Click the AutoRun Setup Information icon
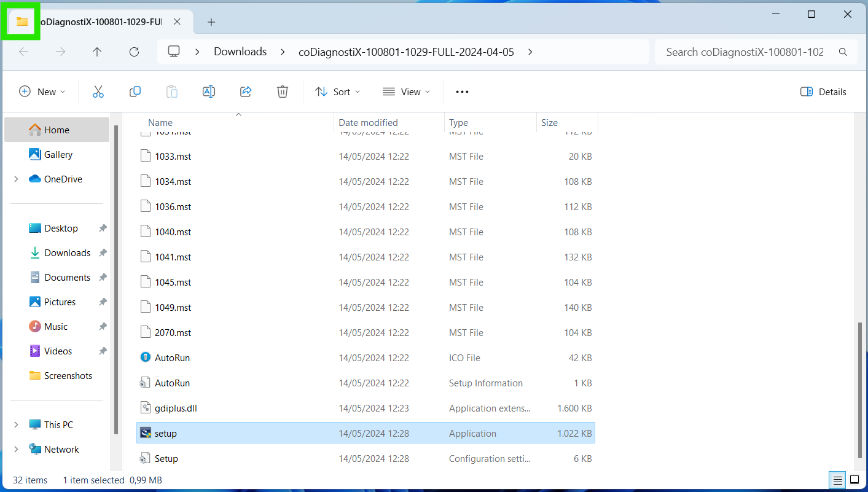This screenshot has width=868, height=492. (146, 383)
